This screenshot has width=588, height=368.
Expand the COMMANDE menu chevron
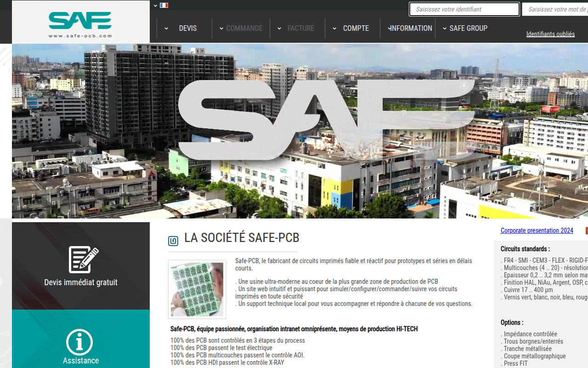tap(221, 29)
